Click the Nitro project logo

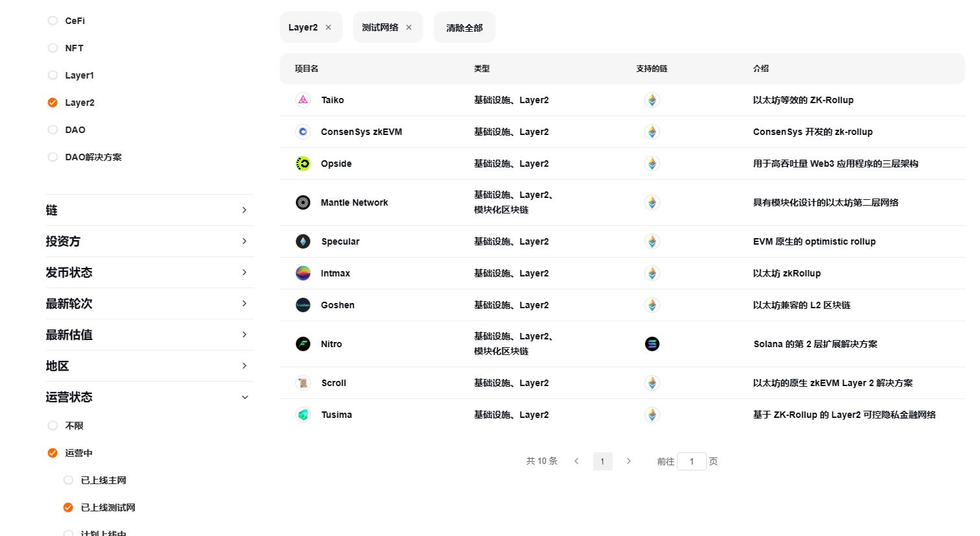tap(303, 343)
